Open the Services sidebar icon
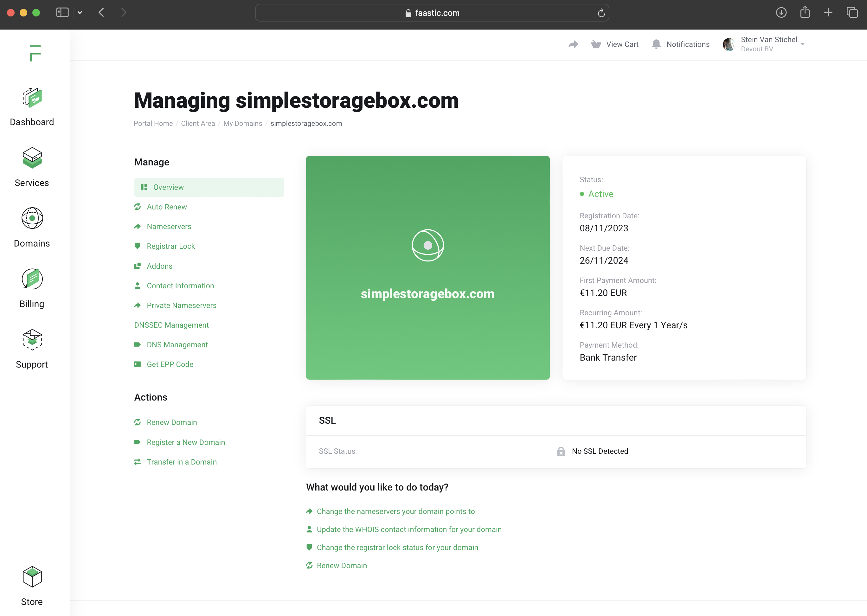867x616 pixels. click(x=32, y=158)
